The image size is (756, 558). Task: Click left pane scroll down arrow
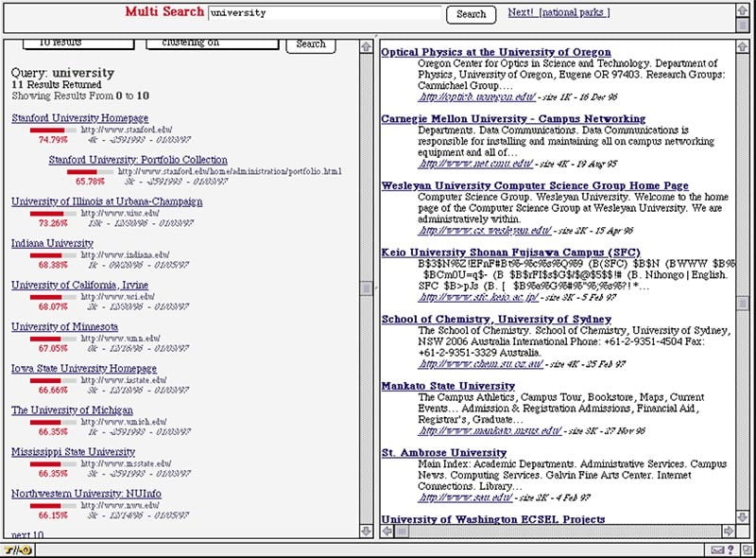point(367,532)
